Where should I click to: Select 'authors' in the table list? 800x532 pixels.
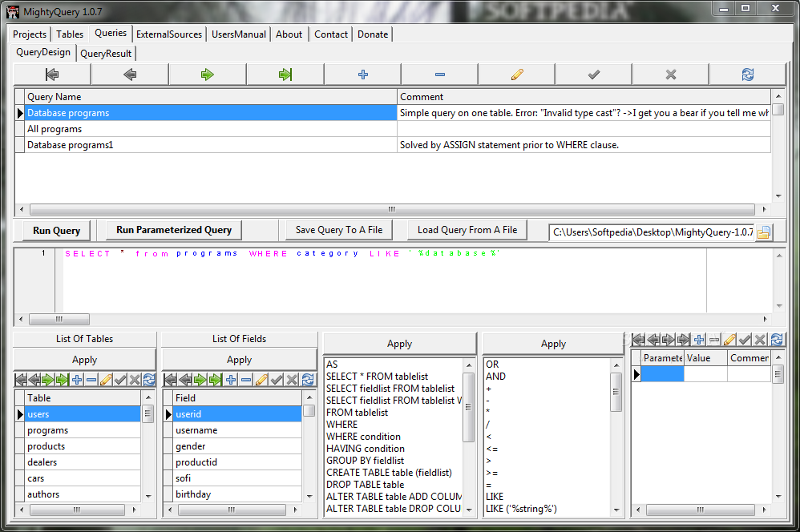(83, 494)
